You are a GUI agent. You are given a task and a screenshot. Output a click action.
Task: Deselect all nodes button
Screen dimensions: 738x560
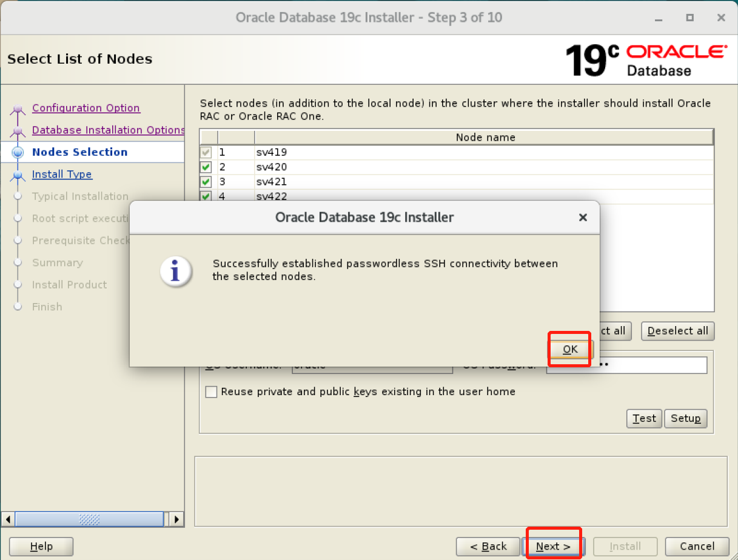click(677, 331)
